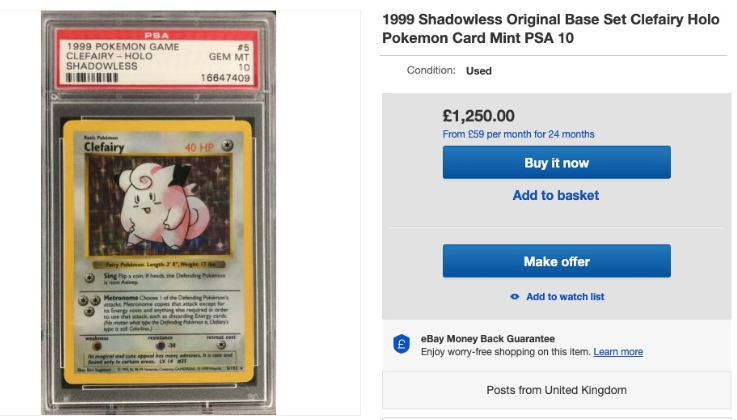The image size is (737, 420).
Task: Open the Learn more link
Action: point(618,352)
